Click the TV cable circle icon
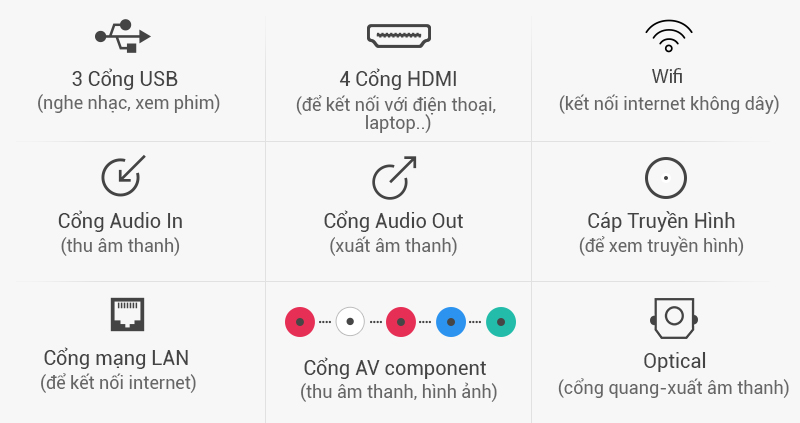 (x=665, y=179)
